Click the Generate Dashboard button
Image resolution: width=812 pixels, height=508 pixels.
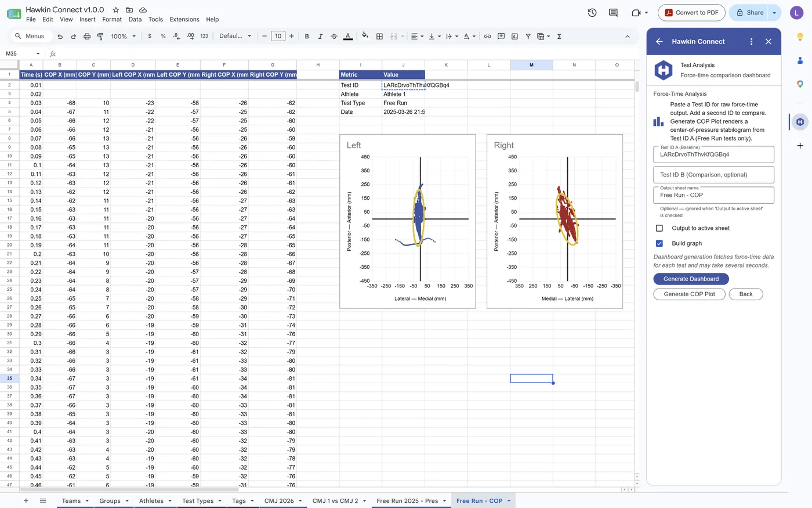[x=691, y=279]
